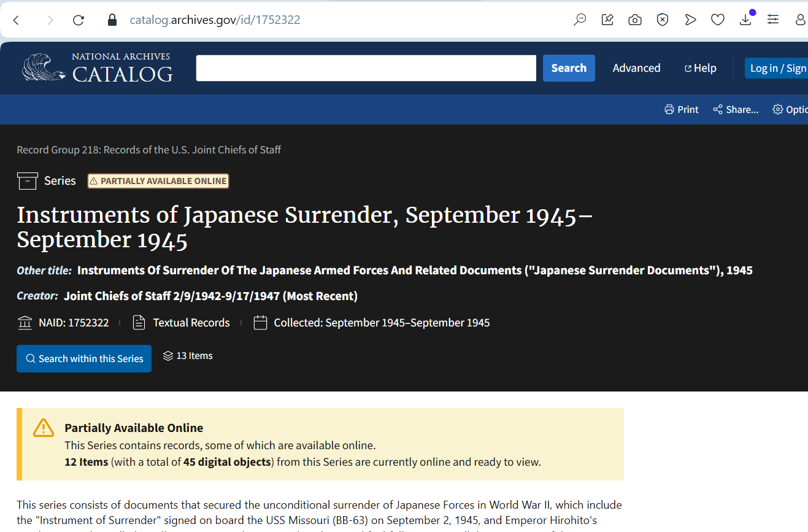Click the Search within this Series button

tap(84, 358)
